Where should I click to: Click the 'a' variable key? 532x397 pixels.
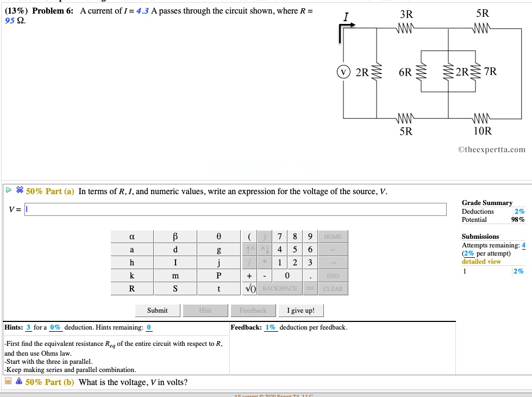coord(132,250)
